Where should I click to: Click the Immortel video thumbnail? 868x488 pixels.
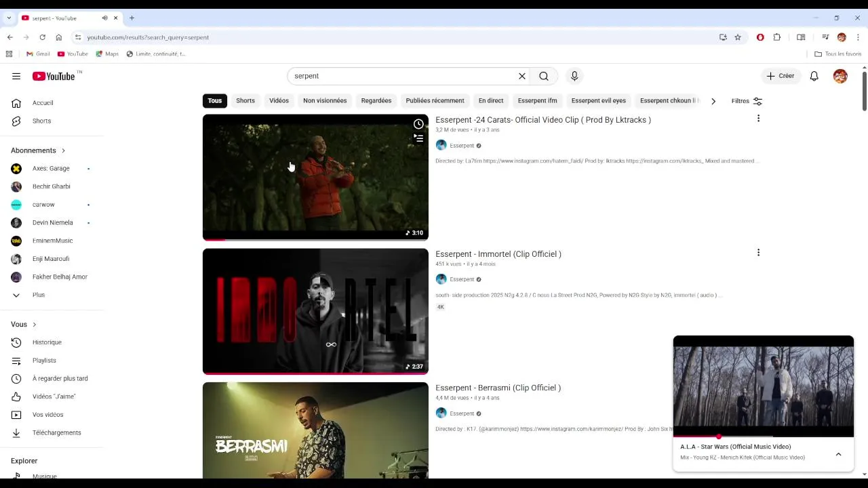[315, 311]
